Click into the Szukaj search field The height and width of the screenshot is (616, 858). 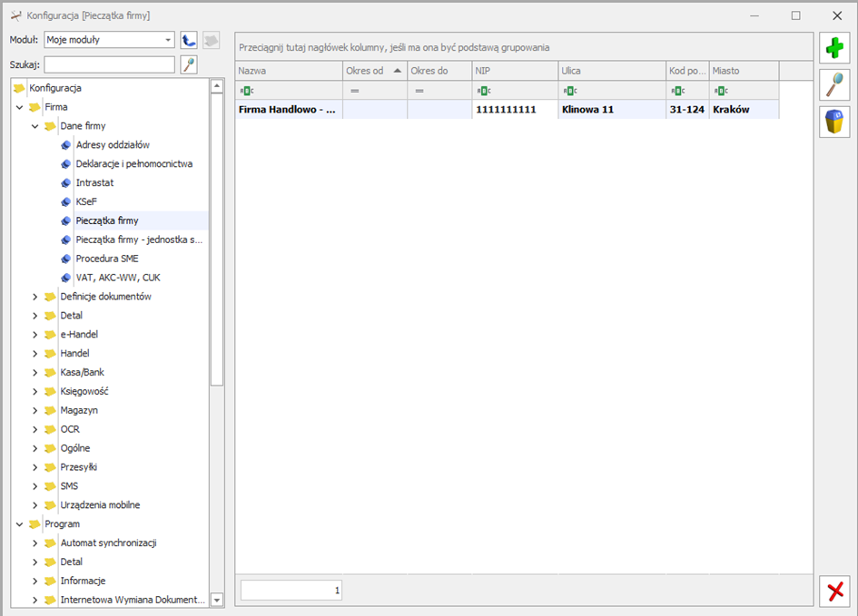109,64
